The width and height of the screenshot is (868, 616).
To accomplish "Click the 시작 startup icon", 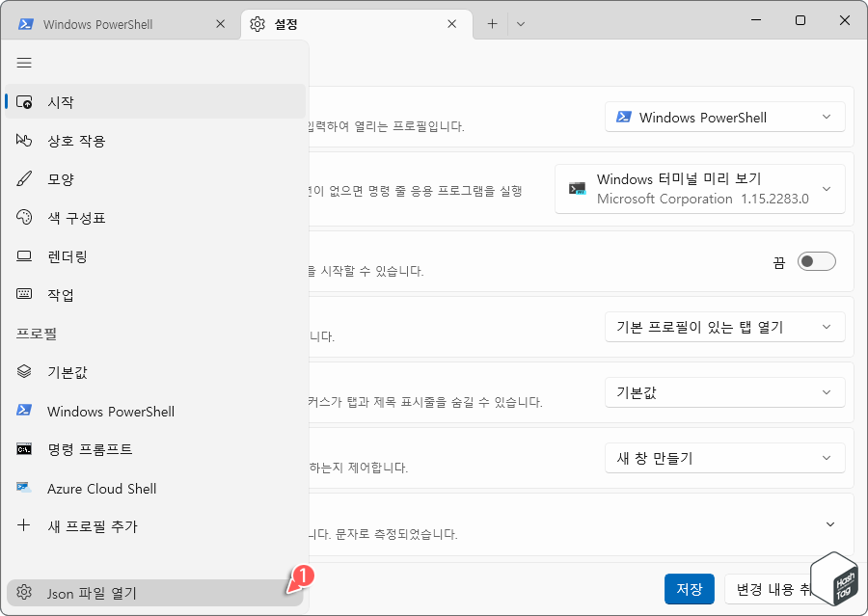I will 24,102.
